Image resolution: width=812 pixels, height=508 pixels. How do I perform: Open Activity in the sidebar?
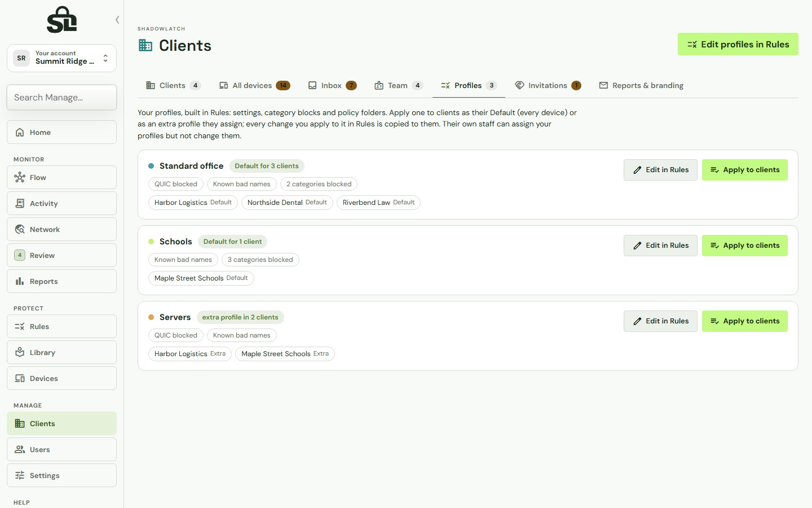pos(61,203)
